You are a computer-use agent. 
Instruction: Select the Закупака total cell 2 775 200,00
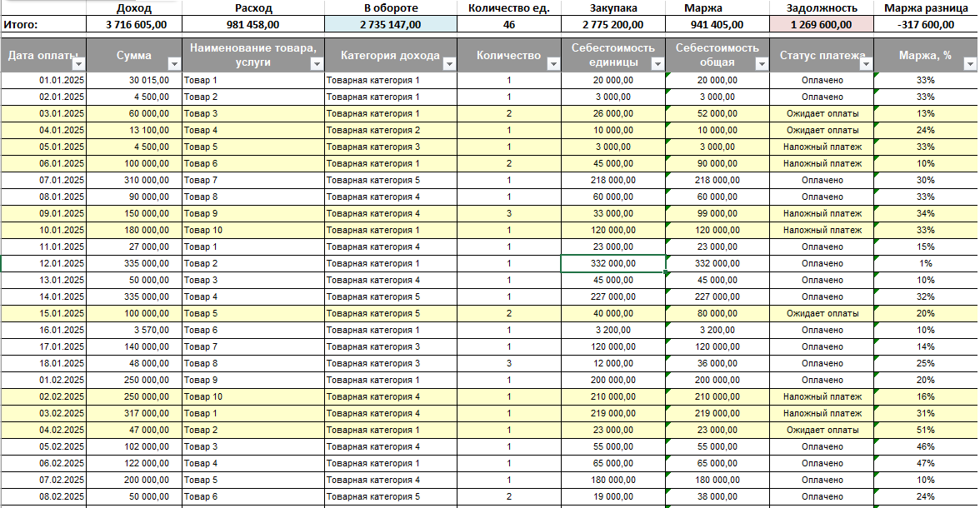(613, 25)
